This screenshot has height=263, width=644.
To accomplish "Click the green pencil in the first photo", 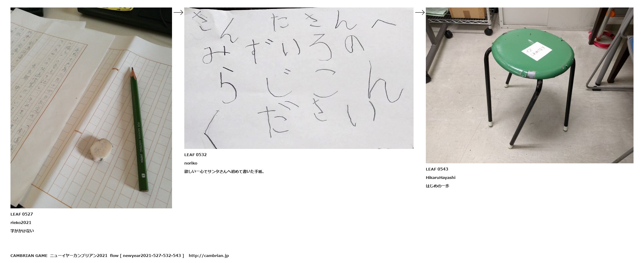I will tap(139, 130).
